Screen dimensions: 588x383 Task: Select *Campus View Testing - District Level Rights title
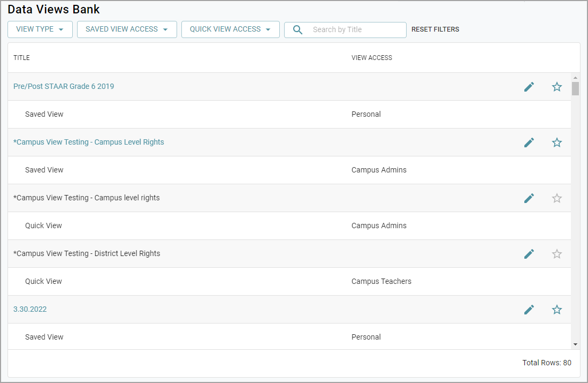coord(87,253)
